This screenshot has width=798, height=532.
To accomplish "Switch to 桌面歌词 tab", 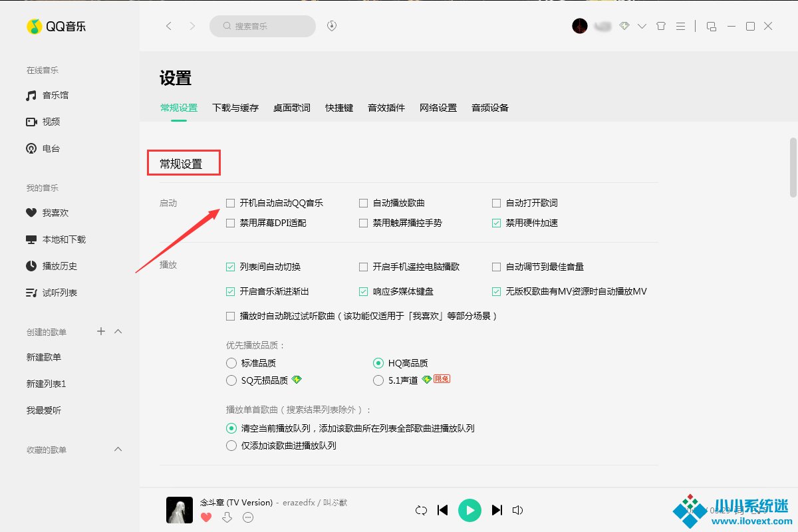I will click(x=292, y=108).
